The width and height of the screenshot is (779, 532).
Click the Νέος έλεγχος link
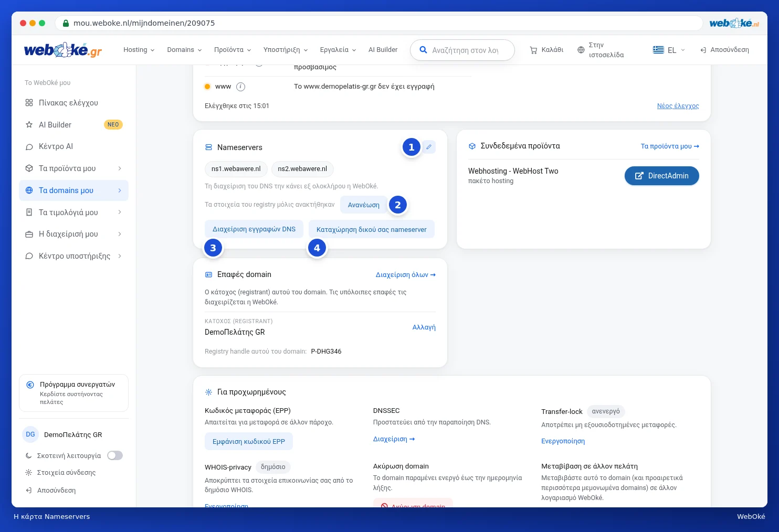tap(678, 105)
